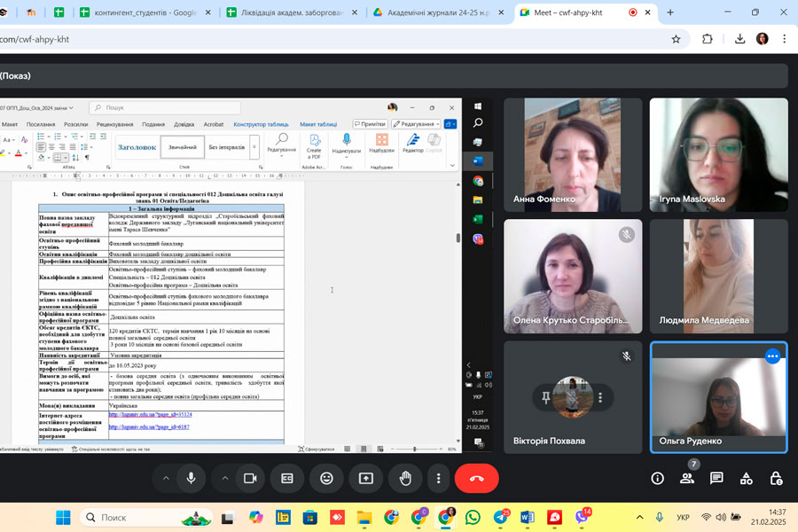Open WhatsApp from the taskbar

pos(473,517)
